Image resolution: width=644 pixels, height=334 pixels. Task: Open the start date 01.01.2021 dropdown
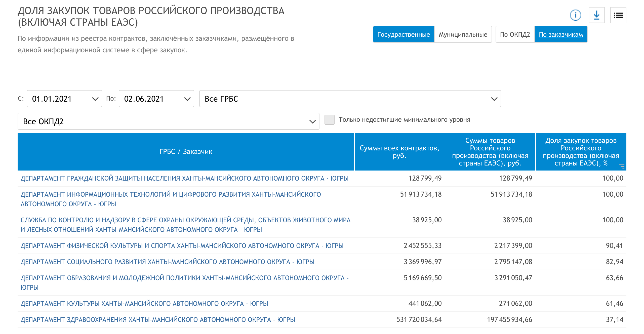point(64,99)
